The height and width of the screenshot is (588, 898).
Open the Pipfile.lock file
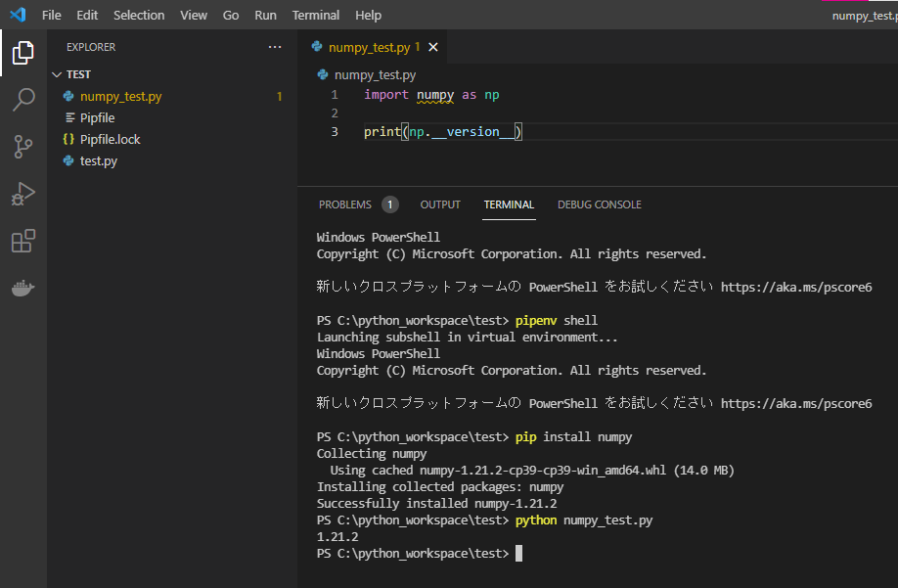pyautogui.click(x=110, y=139)
